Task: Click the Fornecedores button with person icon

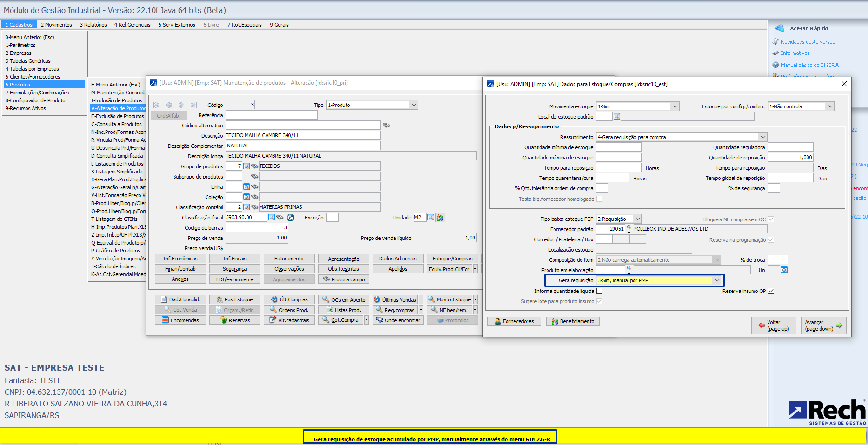Action: 514,321
